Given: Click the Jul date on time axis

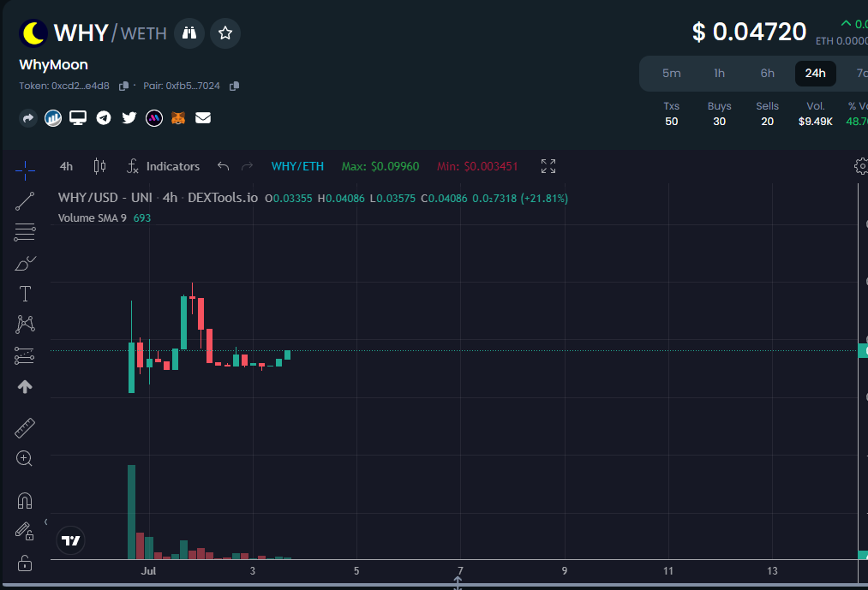Looking at the screenshot, I should pos(148,570).
